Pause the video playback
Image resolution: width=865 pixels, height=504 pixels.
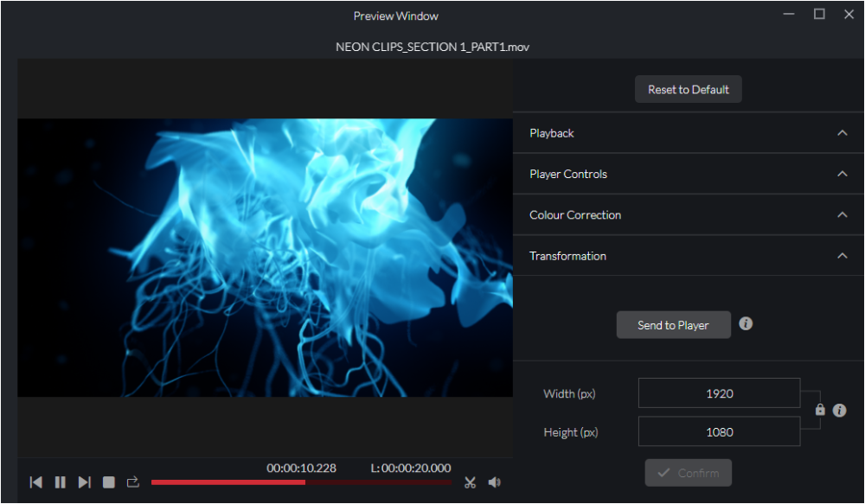click(x=61, y=482)
